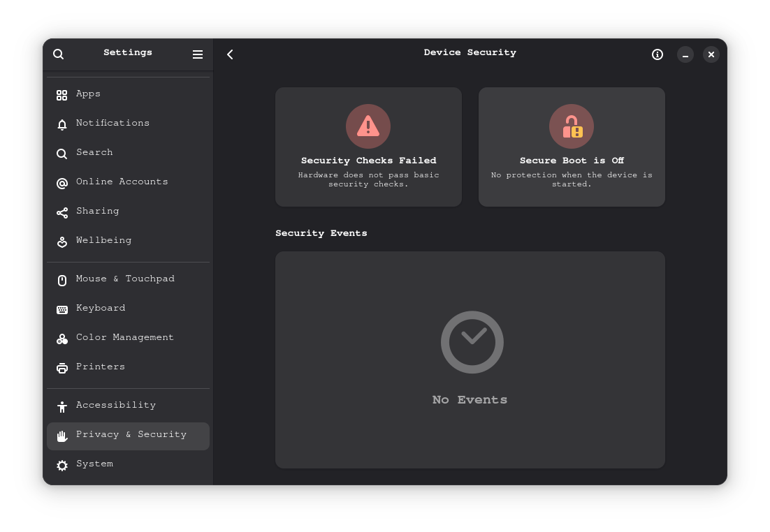Select Privacy & Security entry
770x532 pixels.
(x=128, y=436)
